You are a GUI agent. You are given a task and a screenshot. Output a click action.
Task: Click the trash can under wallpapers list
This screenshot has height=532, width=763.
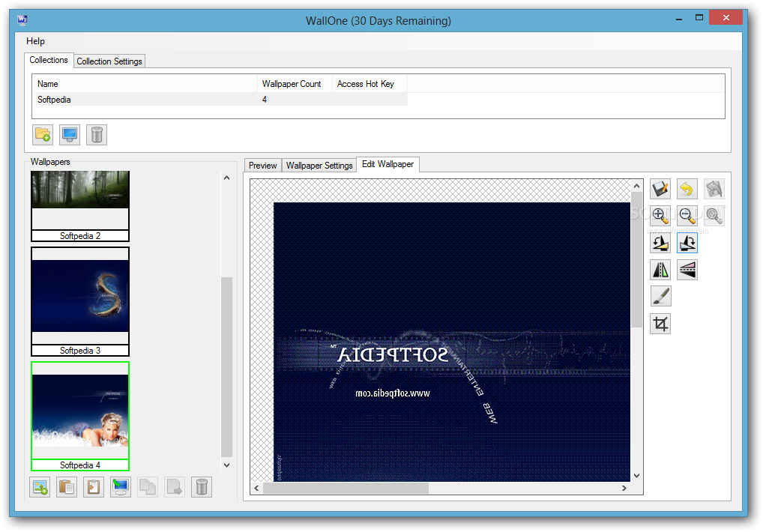(x=202, y=487)
